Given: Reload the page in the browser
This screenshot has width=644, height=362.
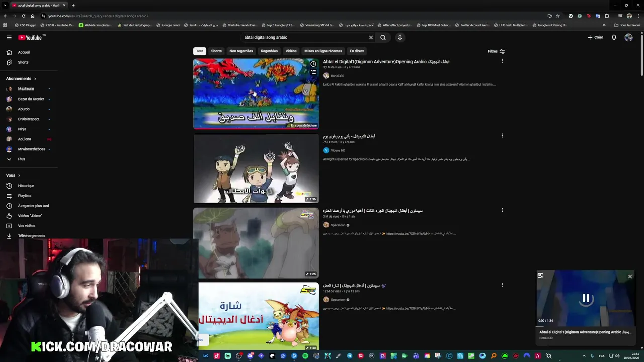Looking at the screenshot, I should (x=23, y=16).
